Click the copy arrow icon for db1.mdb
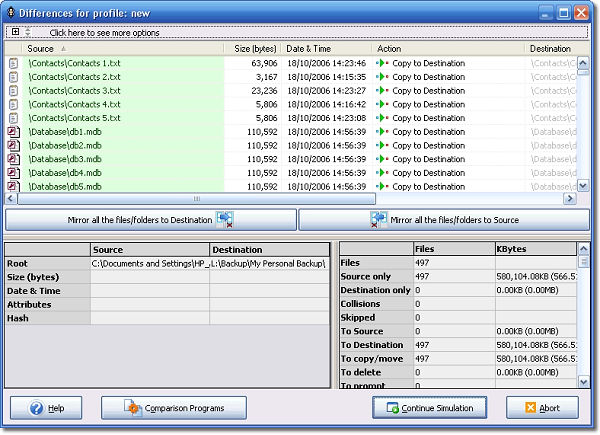This screenshot has height=435, width=600. click(x=383, y=132)
